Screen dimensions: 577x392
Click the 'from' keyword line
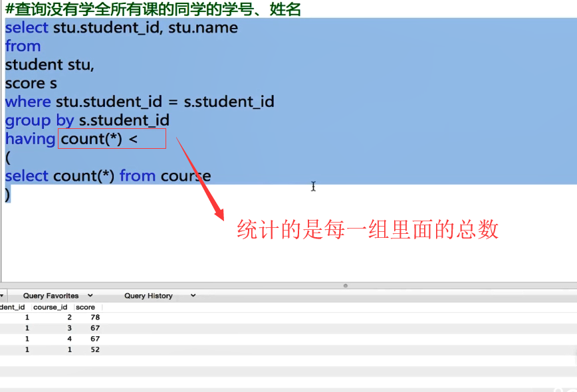pyautogui.click(x=23, y=46)
